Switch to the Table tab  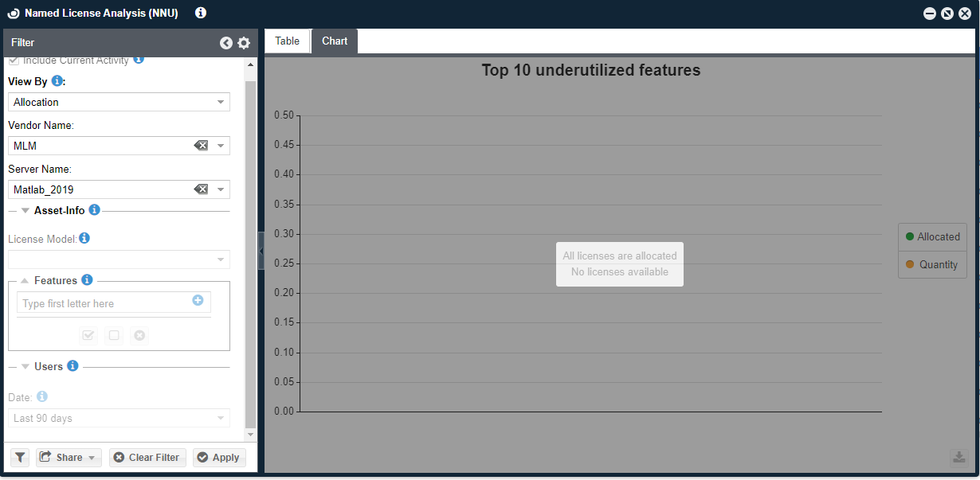click(x=288, y=41)
